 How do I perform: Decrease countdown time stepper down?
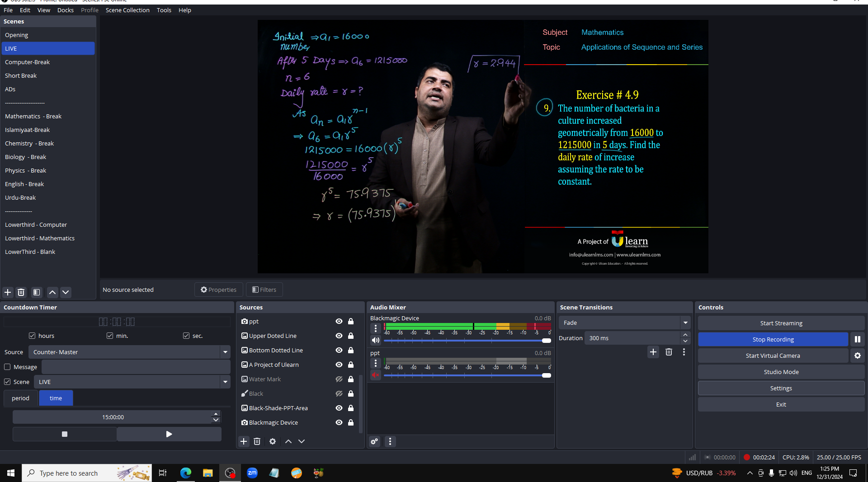tap(216, 420)
